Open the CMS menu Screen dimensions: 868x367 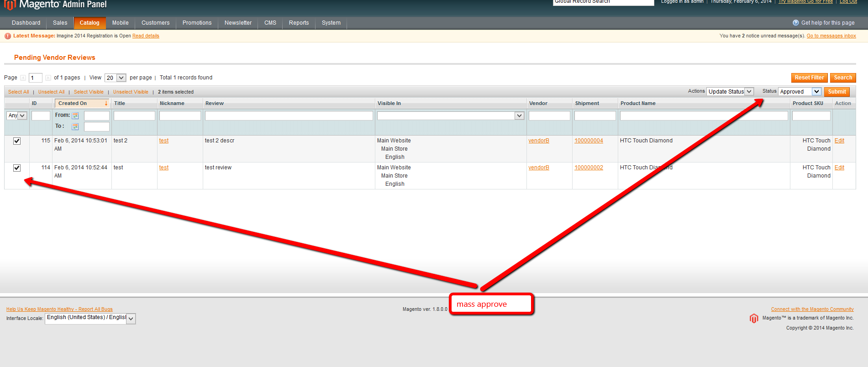coord(270,23)
